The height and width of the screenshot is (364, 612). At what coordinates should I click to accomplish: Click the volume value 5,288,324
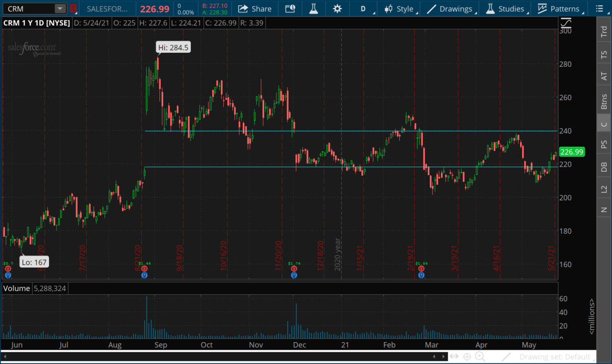(50, 289)
